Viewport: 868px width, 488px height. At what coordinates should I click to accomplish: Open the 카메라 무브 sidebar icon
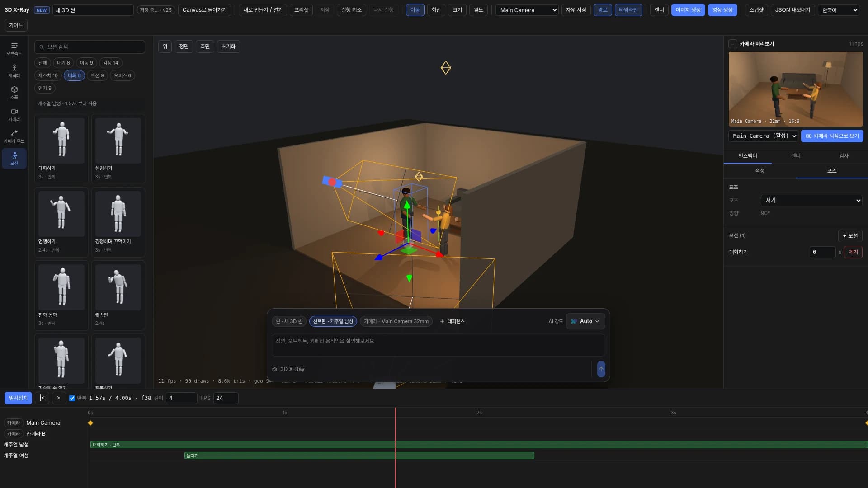coord(14,137)
